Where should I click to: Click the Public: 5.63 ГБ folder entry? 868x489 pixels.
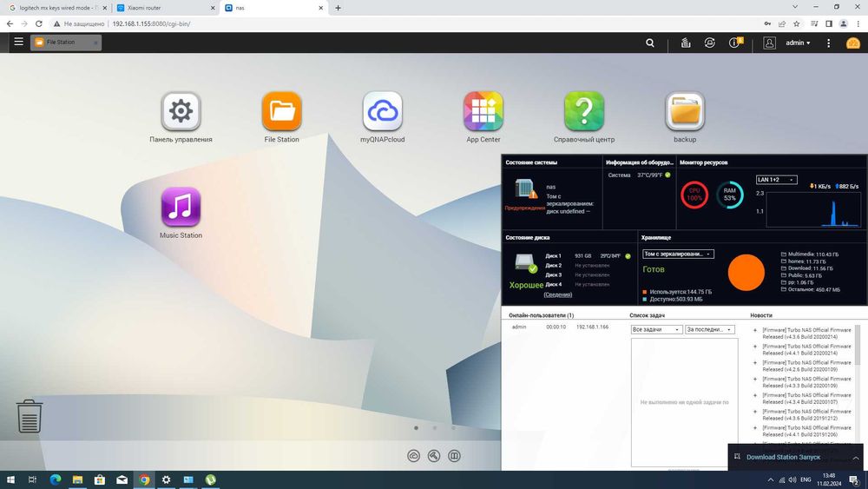pos(801,275)
